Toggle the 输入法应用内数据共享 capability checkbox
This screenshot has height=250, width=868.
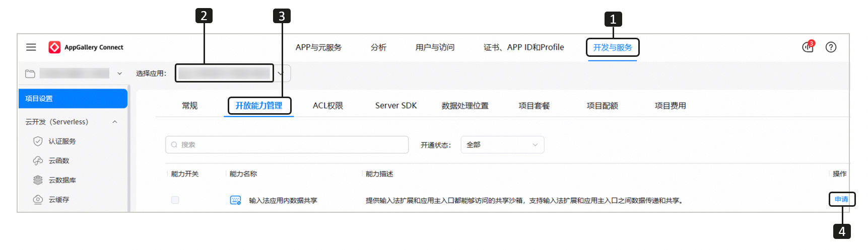[x=175, y=200]
